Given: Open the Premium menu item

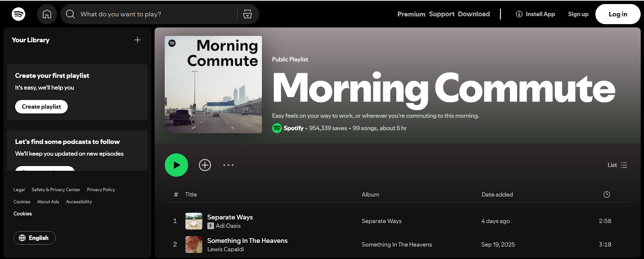Looking at the screenshot, I should [411, 14].
